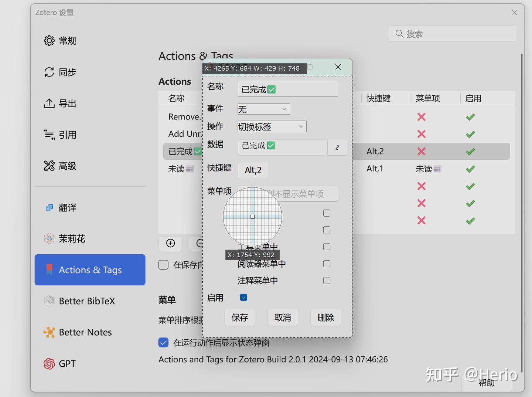Viewport: 532px width, 397px height.
Task: Check the 注释菜单中 checkbox
Action: (326, 281)
